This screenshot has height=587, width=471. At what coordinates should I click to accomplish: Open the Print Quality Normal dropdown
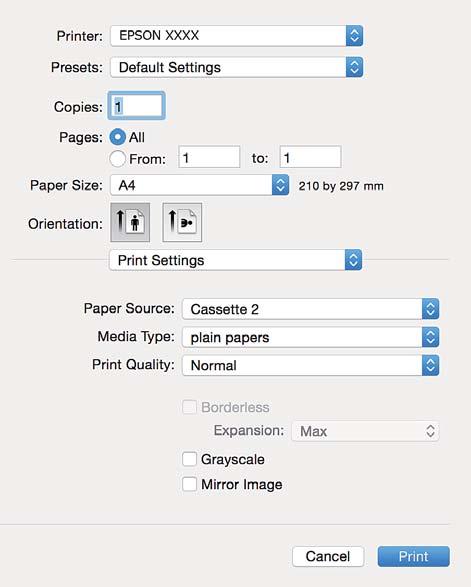click(x=310, y=365)
